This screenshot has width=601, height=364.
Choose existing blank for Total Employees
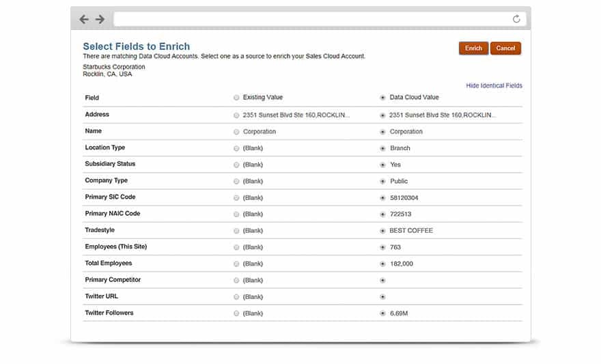point(236,264)
